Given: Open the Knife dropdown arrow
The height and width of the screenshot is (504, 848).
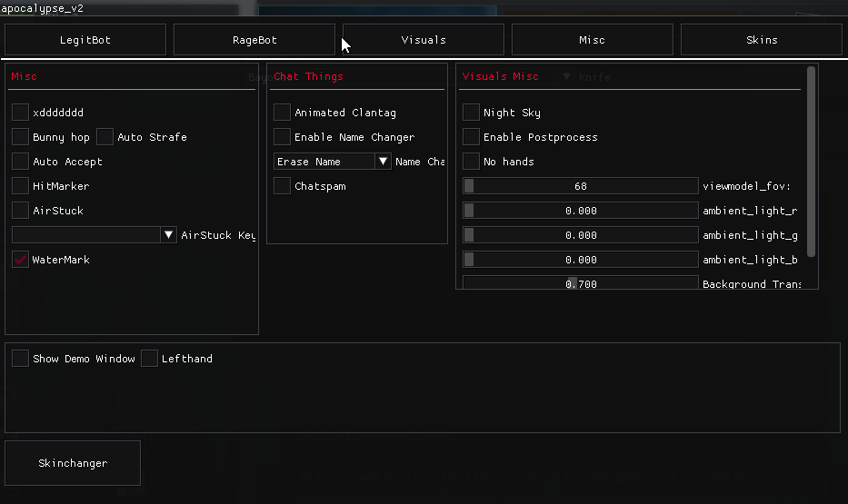Looking at the screenshot, I should click(x=566, y=76).
